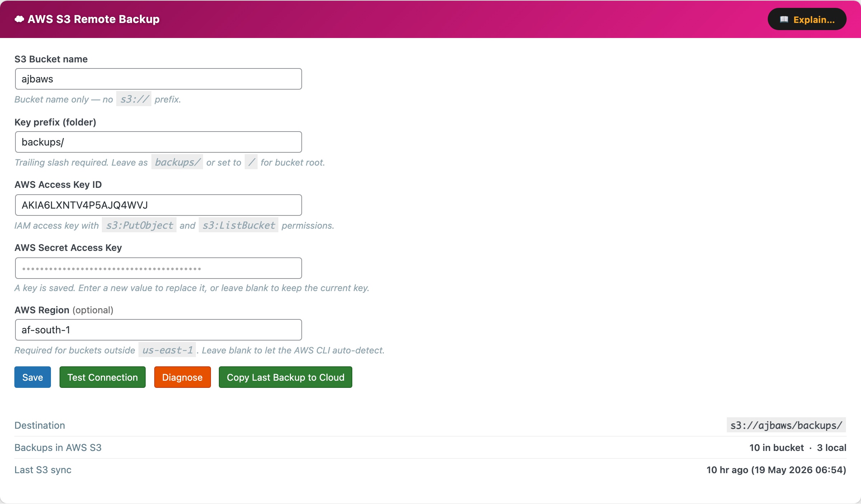Select the AWS Access Key ID field
861x504 pixels.
point(158,205)
